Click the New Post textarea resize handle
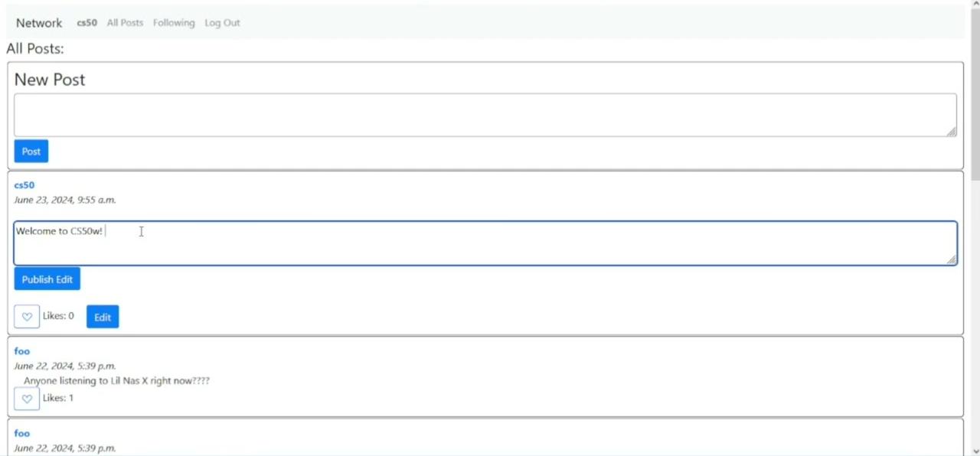Viewport: 980px width, 456px height. point(951,132)
